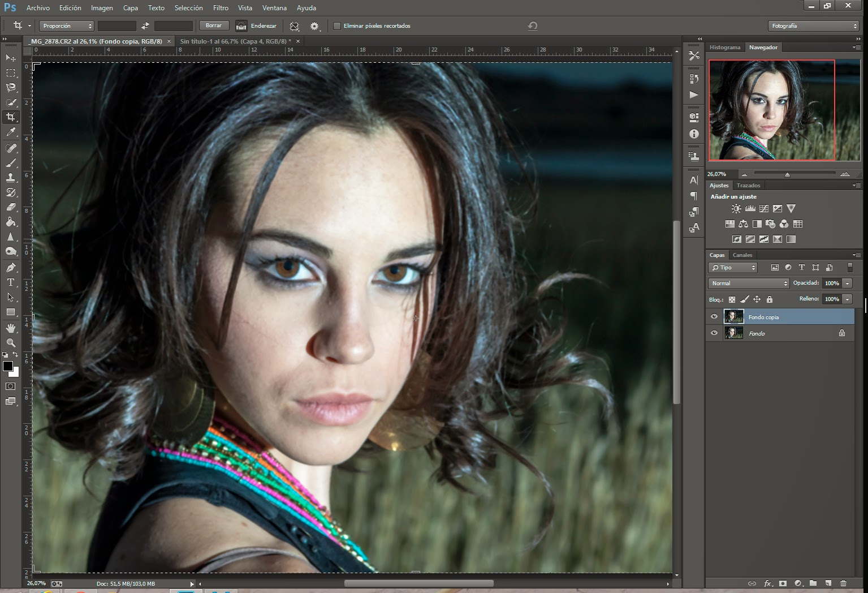Select the Horizontal Type tool
The width and height of the screenshot is (868, 593).
click(x=11, y=282)
